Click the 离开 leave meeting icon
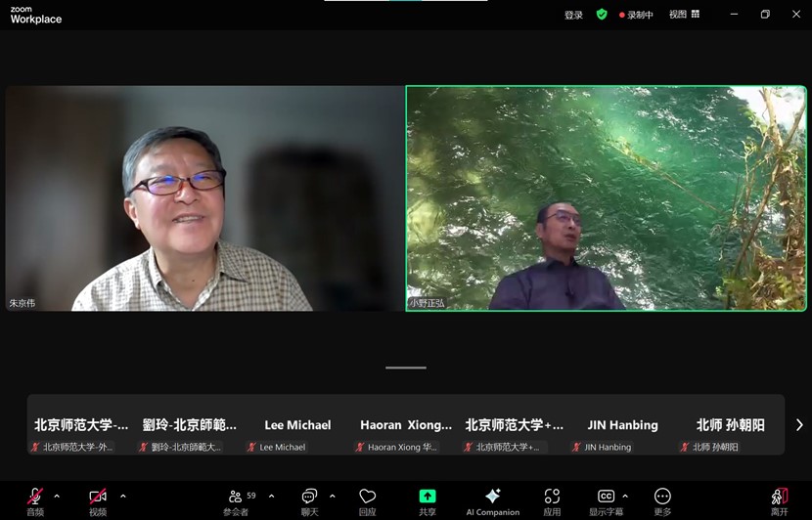The image size is (812, 520). (x=780, y=496)
